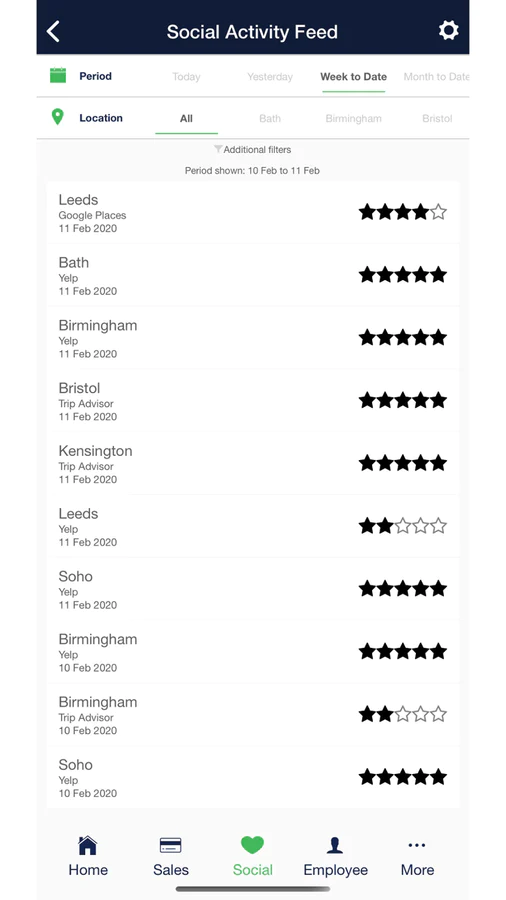Expand the Additional filters option

click(252, 150)
